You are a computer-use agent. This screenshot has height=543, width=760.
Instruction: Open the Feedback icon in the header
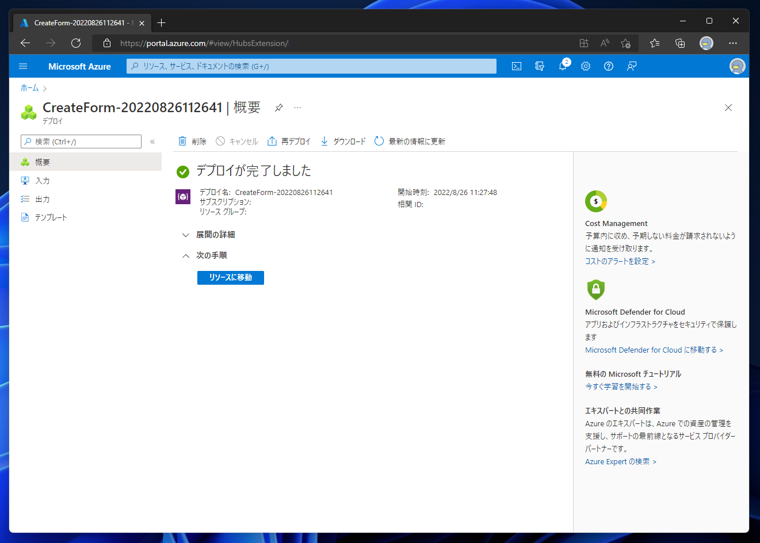632,66
